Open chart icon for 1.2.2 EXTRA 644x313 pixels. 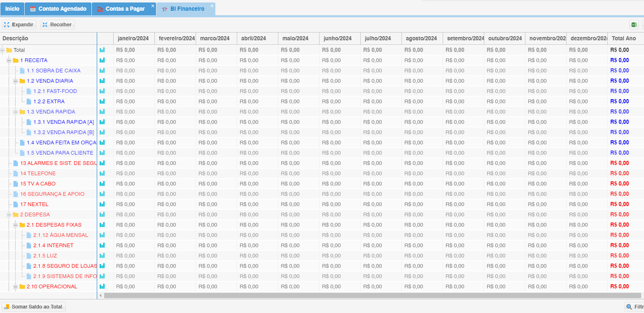point(102,101)
